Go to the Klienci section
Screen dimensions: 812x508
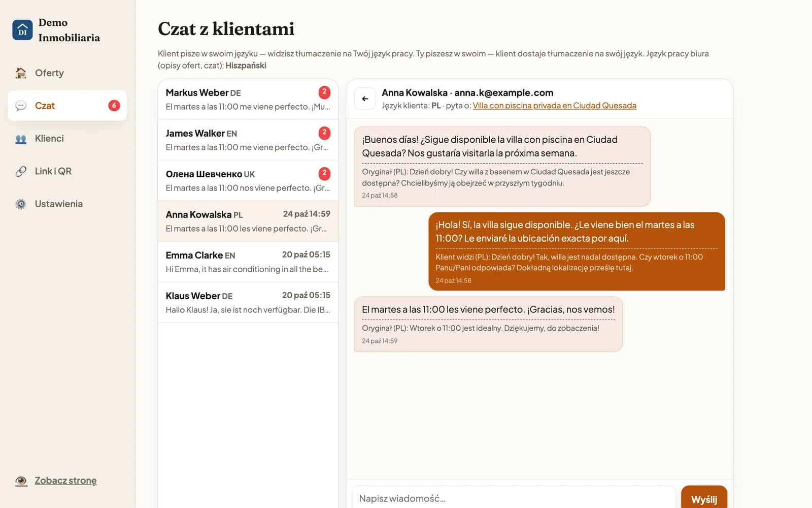pyautogui.click(x=67, y=139)
